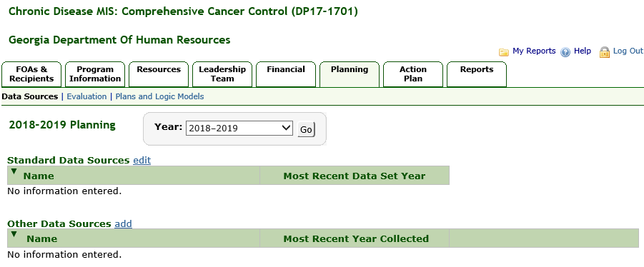Open the FOAs & Recipients tab

31,74
